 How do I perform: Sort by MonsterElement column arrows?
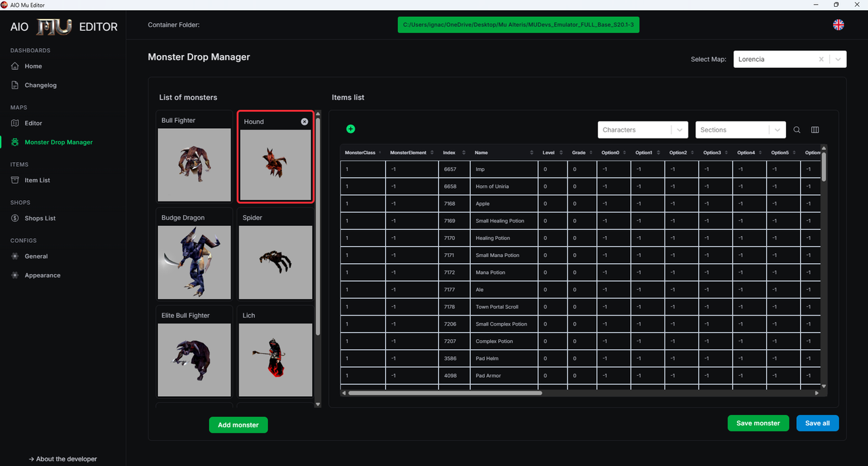tap(431, 153)
